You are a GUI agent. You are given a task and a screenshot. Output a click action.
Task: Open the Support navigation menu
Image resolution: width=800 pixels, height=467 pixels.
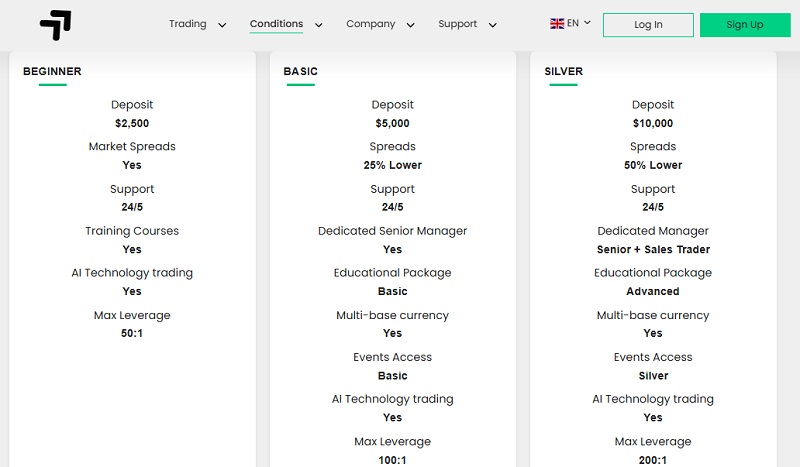[457, 24]
